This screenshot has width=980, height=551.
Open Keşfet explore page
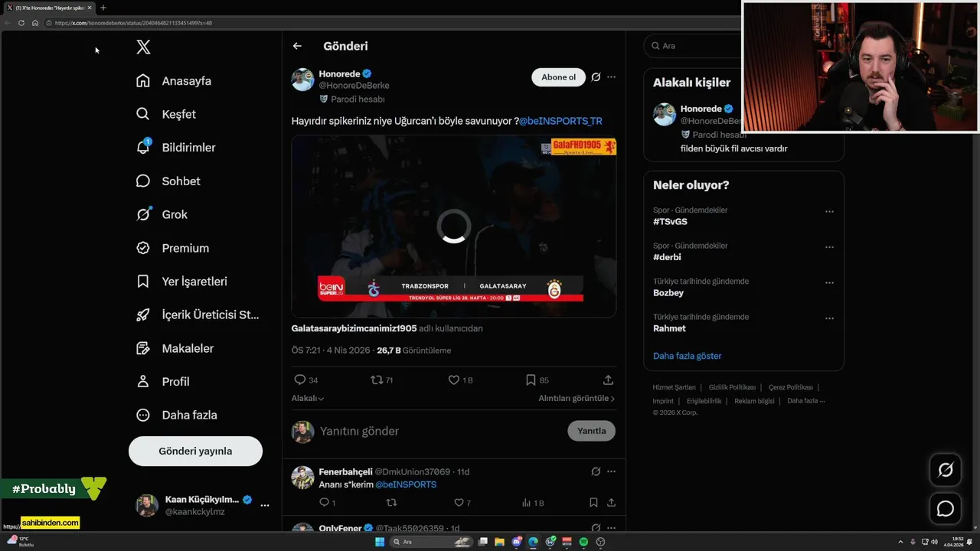pyautogui.click(x=166, y=114)
